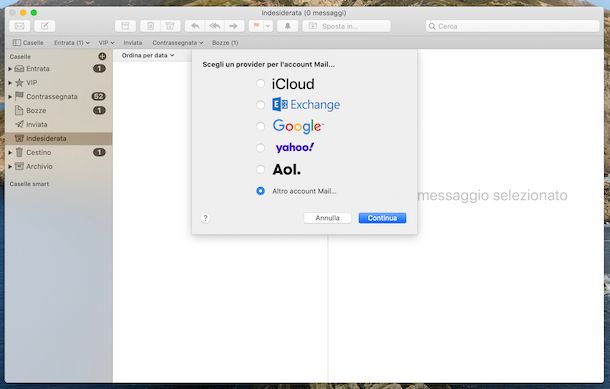Viewport: 610px width, 389px height.
Task: Click the Reply All double-arrow icon
Action: [215, 26]
